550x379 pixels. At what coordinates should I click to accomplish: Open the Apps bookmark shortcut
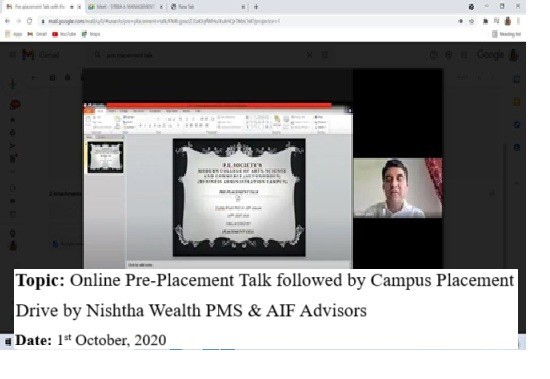(14, 34)
